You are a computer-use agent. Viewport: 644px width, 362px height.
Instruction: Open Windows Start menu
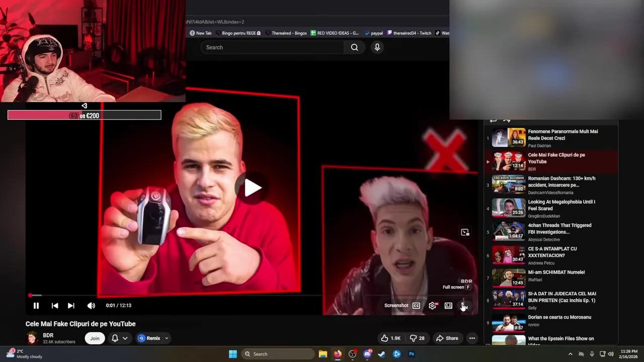[233, 354]
